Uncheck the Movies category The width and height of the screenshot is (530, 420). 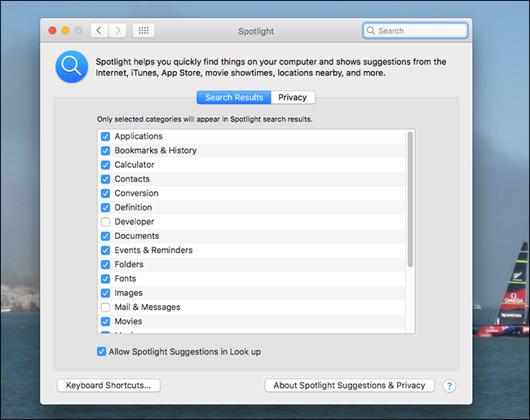point(105,321)
